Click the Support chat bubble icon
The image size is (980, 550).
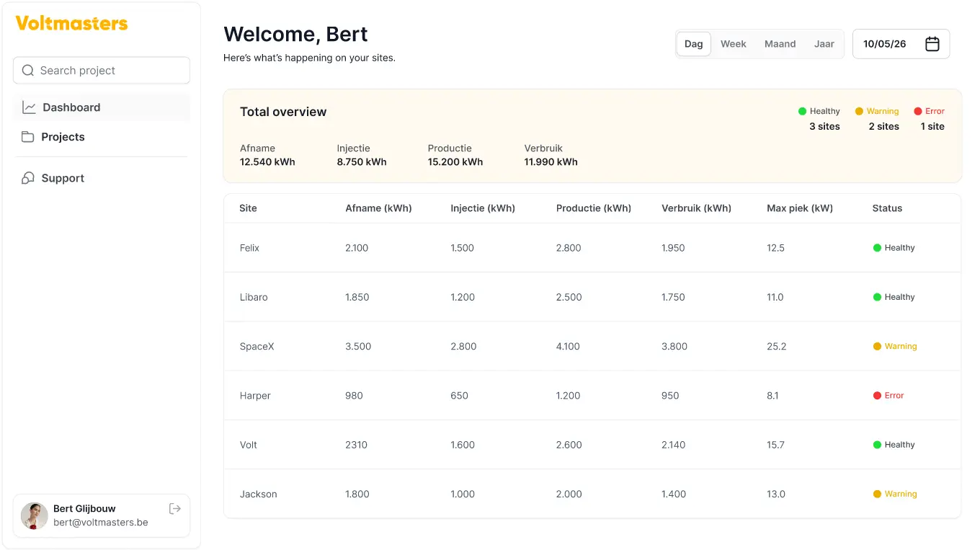[x=28, y=177]
